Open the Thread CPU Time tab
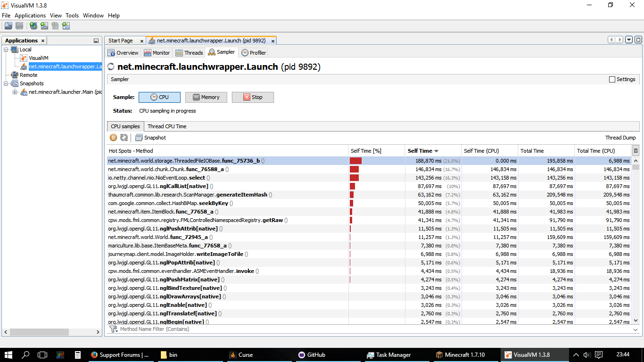Image resolution: width=644 pixels, height=362 pixels. (167, 126)
